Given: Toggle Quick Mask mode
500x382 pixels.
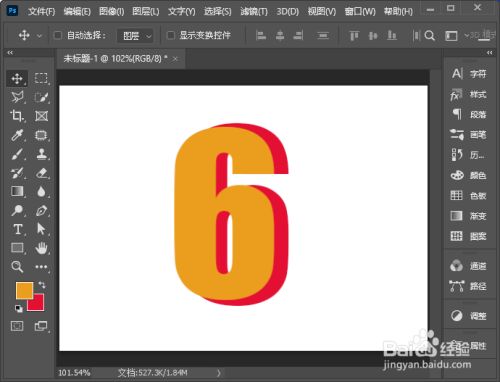Looking at the screenshot, I should coord(17,326).
